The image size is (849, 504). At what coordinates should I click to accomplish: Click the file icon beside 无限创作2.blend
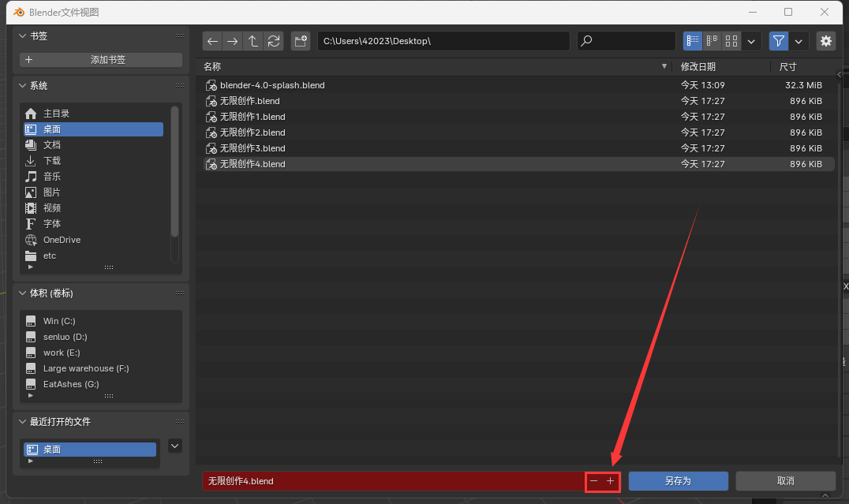pyautogui.click(x=211, y=132)
